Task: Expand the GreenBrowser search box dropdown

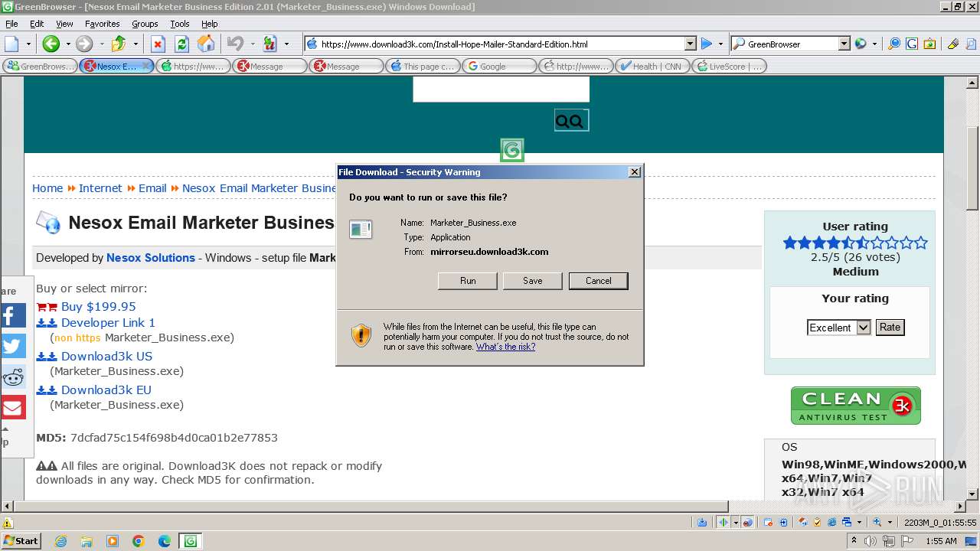Action: click(x=844, y=44)
